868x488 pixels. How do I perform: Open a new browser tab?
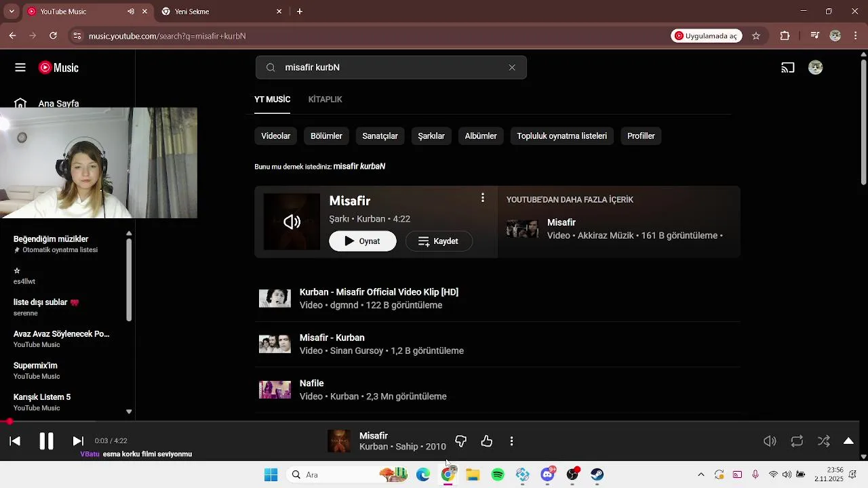tap(300, 12)
